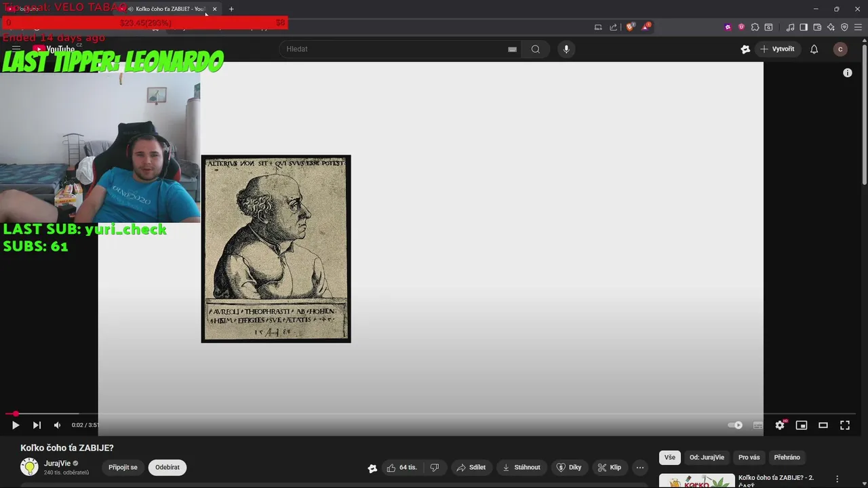The width and height of the screenshot is (868, 488).
Task: Open the more actions three-dot menu
Action: (x=639, y=467)
